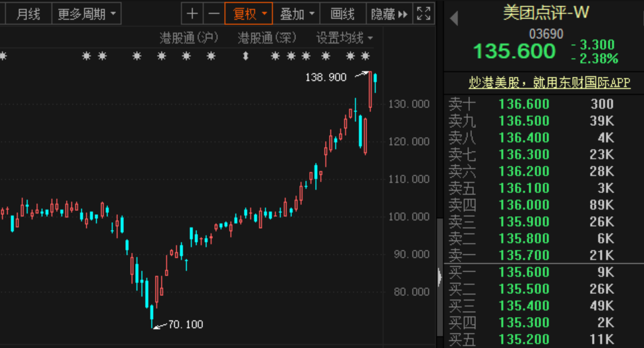Click the 70.100 low price label
This screenshot has width=644, height=348.
click(x=186, y=324)
